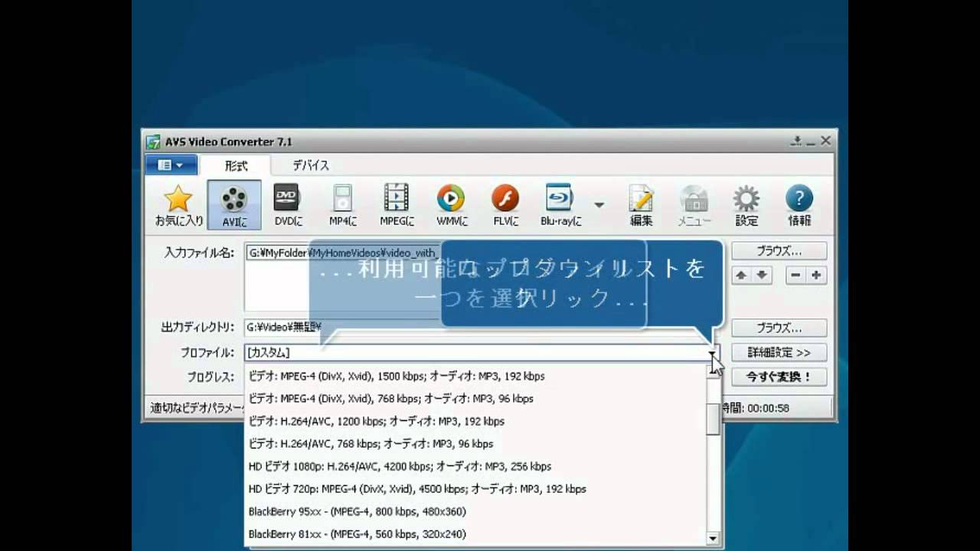Expand more formats arrow next to Blu-ray
This screenshot has width=980, height=551.
click(x=599, y=205)
